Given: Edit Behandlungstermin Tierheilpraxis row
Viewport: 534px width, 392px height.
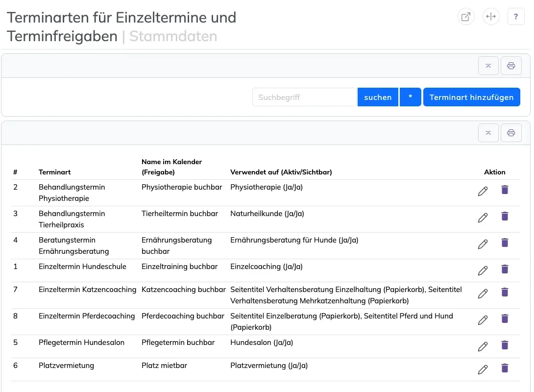Looking at the screenshot, I should [483, 218].
